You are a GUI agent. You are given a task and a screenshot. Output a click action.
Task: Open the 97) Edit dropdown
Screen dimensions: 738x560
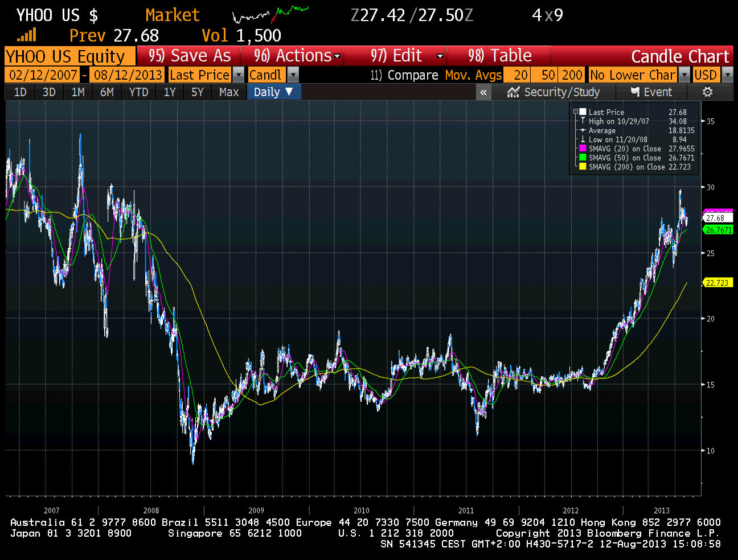[396, 56]
